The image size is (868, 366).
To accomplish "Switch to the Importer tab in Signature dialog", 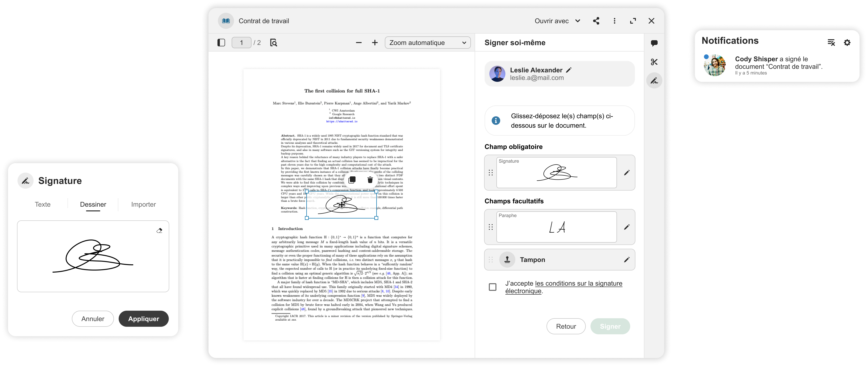I will point(143,204).
